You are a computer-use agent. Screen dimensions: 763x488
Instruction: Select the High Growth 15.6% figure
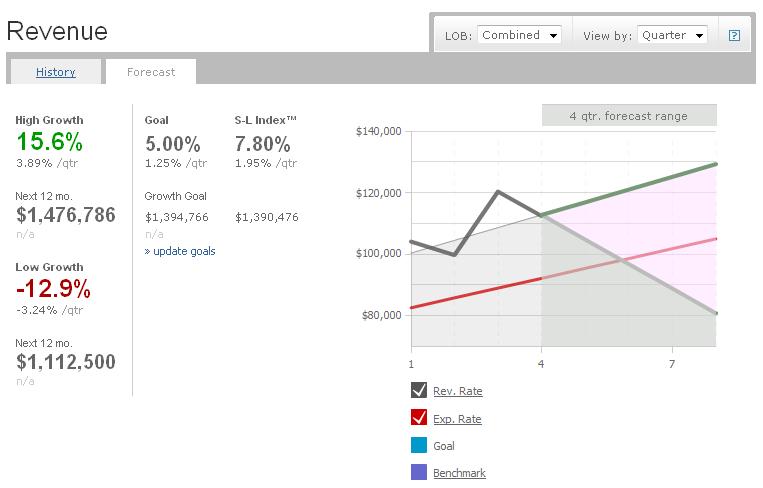click(x=49, y=142)
